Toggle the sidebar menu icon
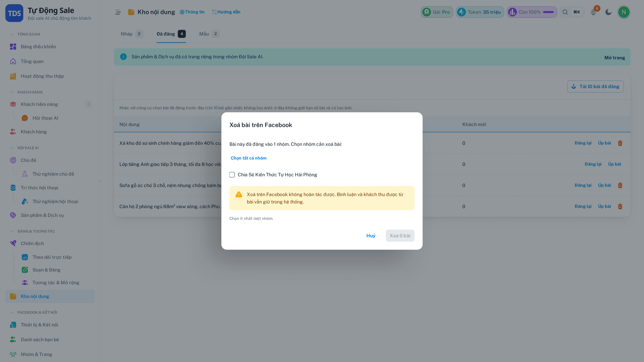 click(x=118, y=12)
